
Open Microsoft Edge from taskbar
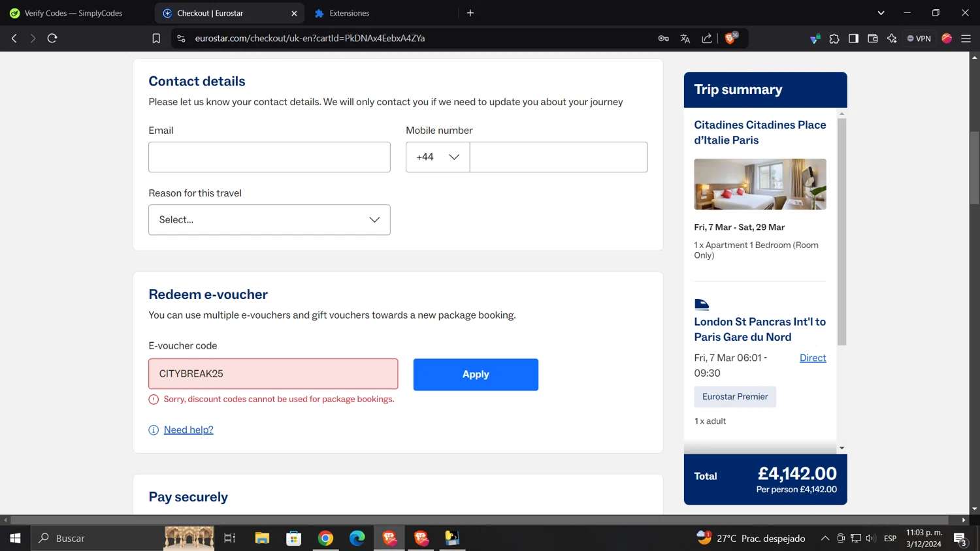(357, 538)
